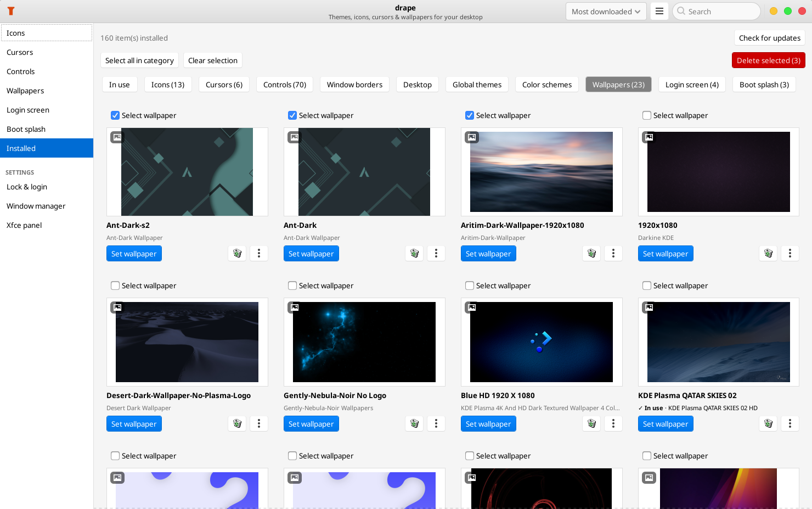Image resolution: width=812 pixels, height=509 pixels.
Task: Uncheck Select wallpaper for Ant-Dark-s2
Action: coord(115,115)
